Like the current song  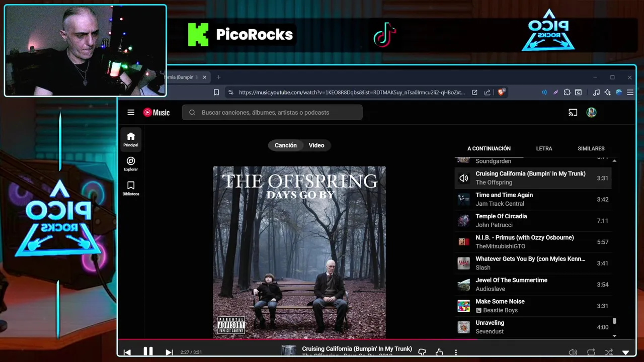439,352
